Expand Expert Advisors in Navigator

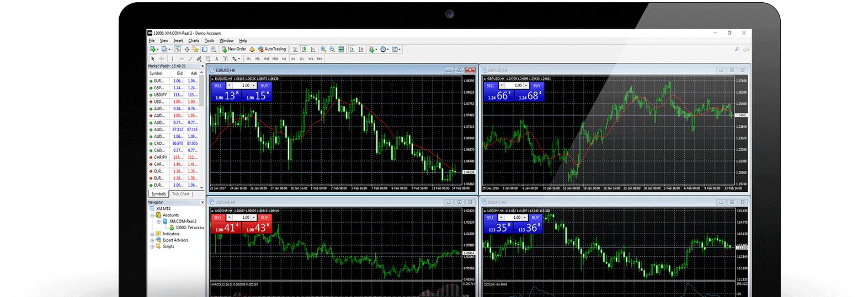coord(152,240)
